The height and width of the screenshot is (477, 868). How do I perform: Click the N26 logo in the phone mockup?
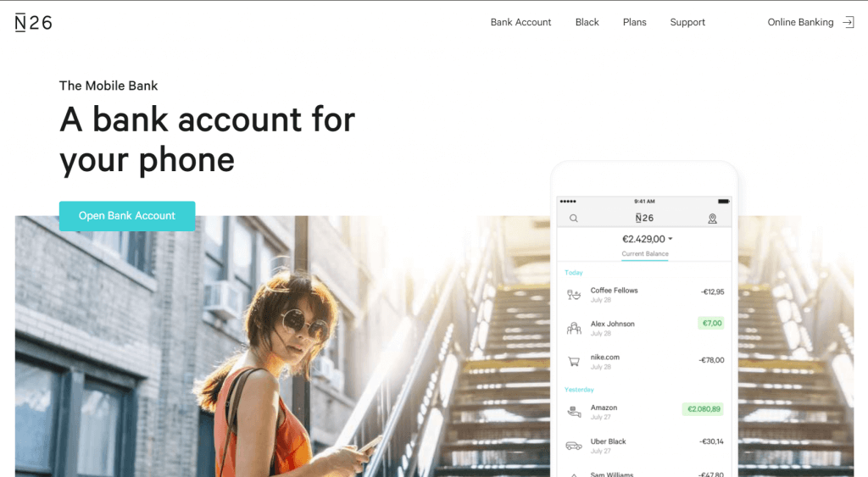[644, 218]
